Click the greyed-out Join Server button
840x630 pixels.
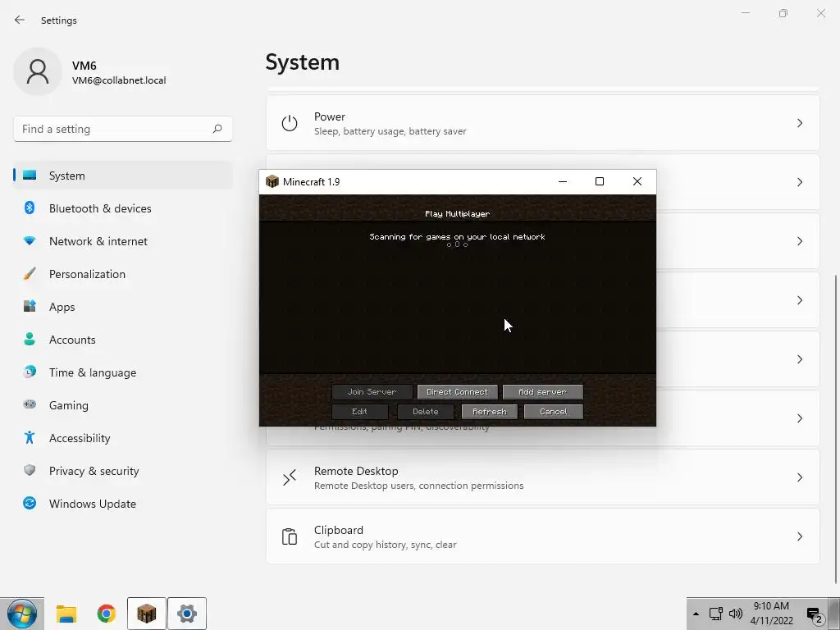click(372, 392)
